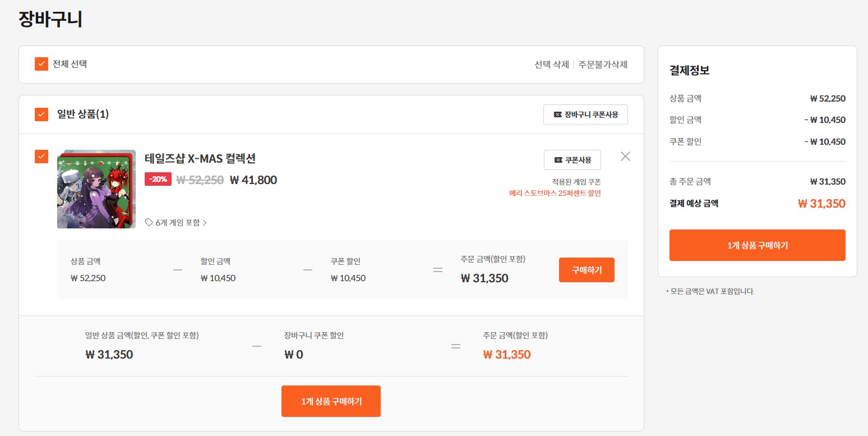Click the tag icon beside 6개 게임 포함

(x=149, y=222)
